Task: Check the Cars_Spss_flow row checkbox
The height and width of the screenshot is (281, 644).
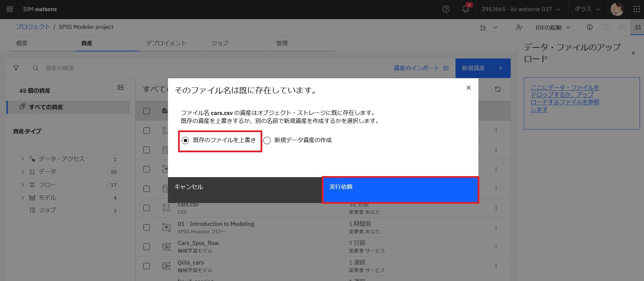Action: pos(146,247)
